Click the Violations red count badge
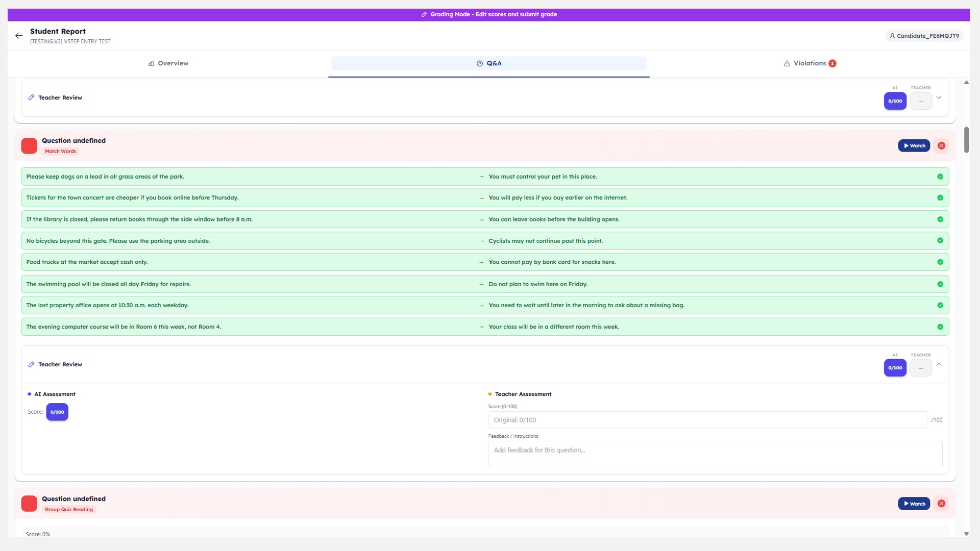The width and height of the screenshot is (980, 551). [832, 63]
